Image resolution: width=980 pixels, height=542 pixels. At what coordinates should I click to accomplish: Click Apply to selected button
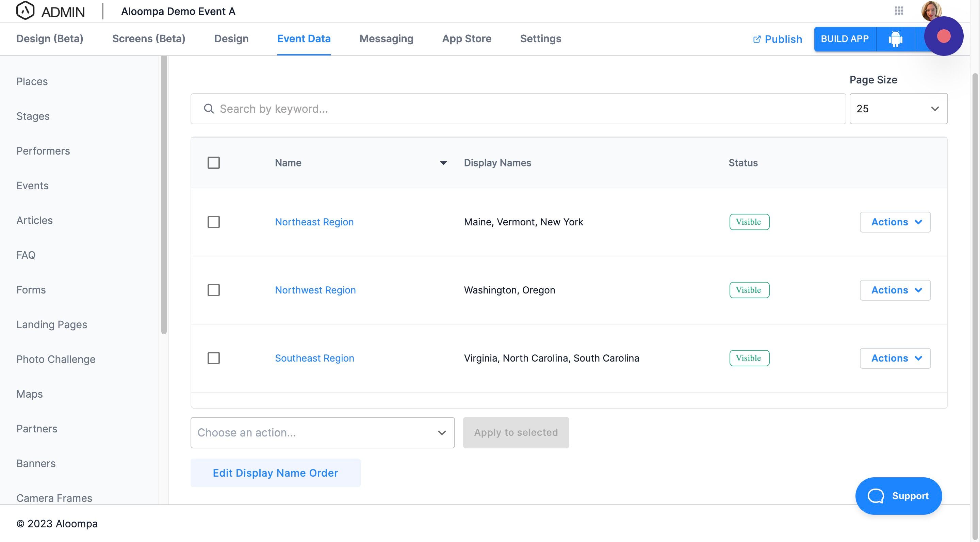click(x=516, y=433)
